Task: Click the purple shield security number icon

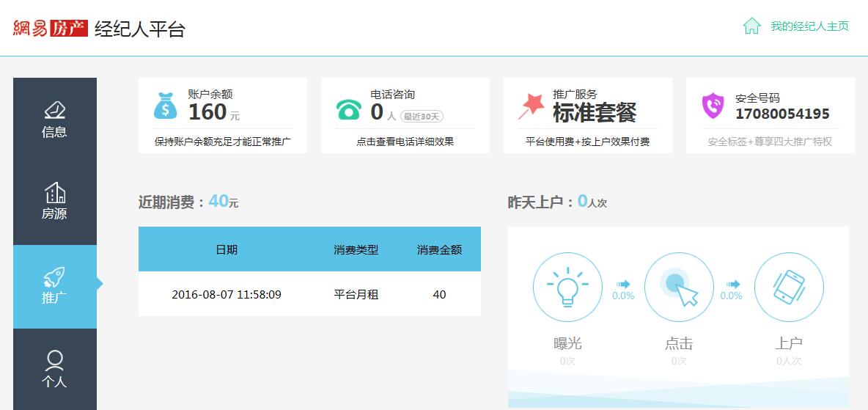Action: coord(713,106)
